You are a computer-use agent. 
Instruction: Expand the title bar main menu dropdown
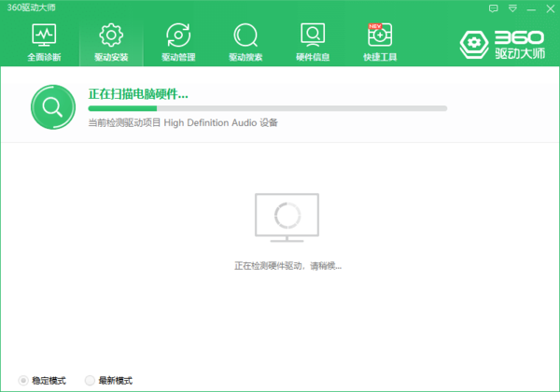[511, 7]
